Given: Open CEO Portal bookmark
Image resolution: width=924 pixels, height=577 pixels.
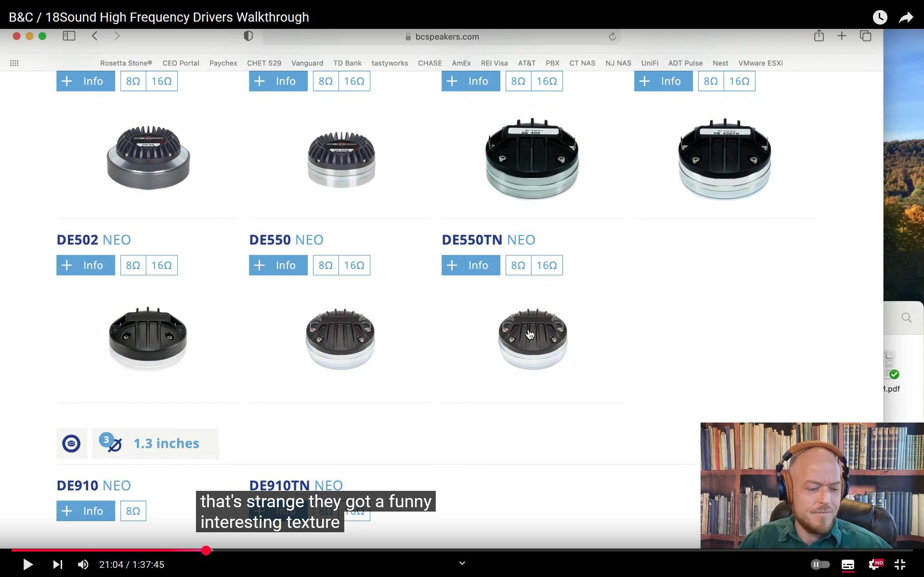Looking at the screenshot, I should [x=181, y=63].
